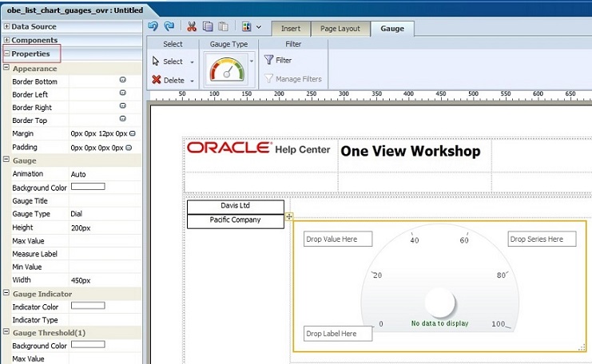Click the grid layout selector icon
This screenshot has width=592, height=364.
click(247, 26)
